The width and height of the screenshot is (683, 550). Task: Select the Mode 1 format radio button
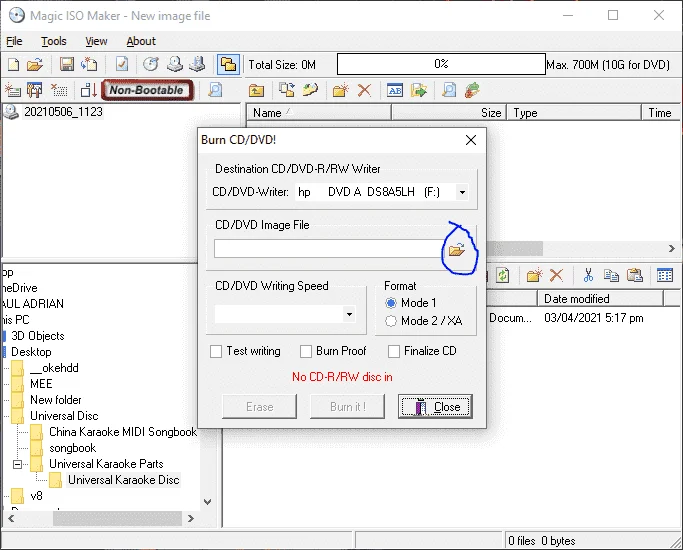point(391,303)
